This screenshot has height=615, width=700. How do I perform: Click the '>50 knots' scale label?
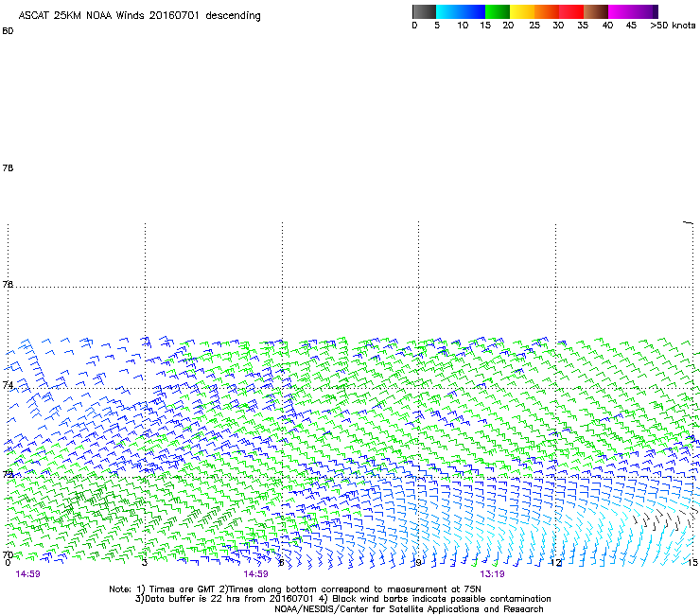click(x=673, y=26)
